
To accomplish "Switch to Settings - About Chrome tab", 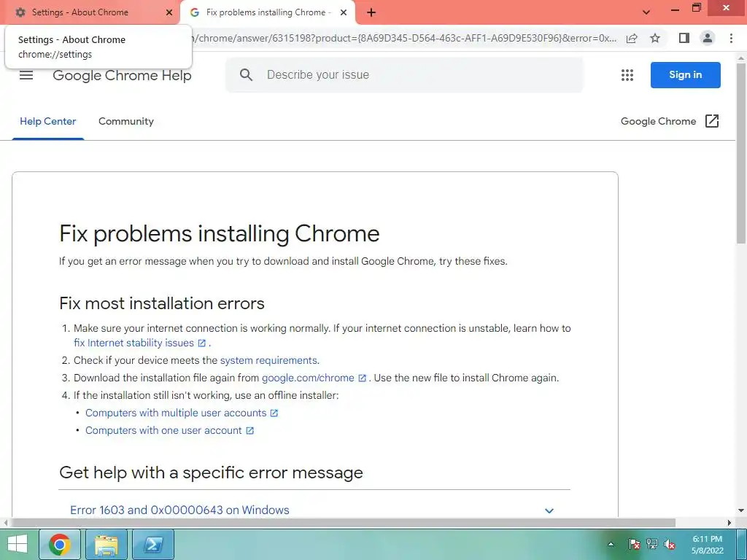I will point(90,12).
